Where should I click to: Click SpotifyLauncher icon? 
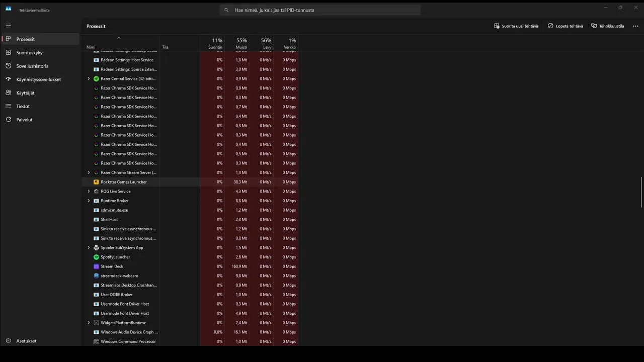tap(96, 257)
